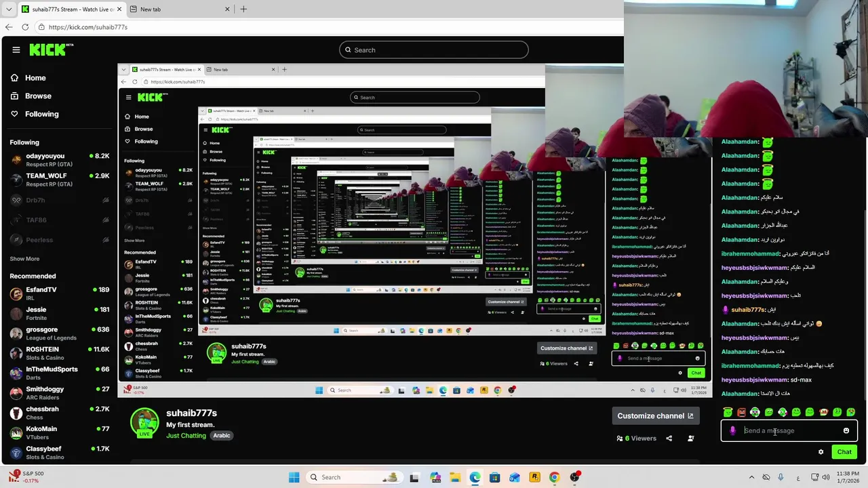Open InTheMudSports recommended channel
Image resolution: width=868 pixels, height=488 pixels.
[x=60, y=373]
